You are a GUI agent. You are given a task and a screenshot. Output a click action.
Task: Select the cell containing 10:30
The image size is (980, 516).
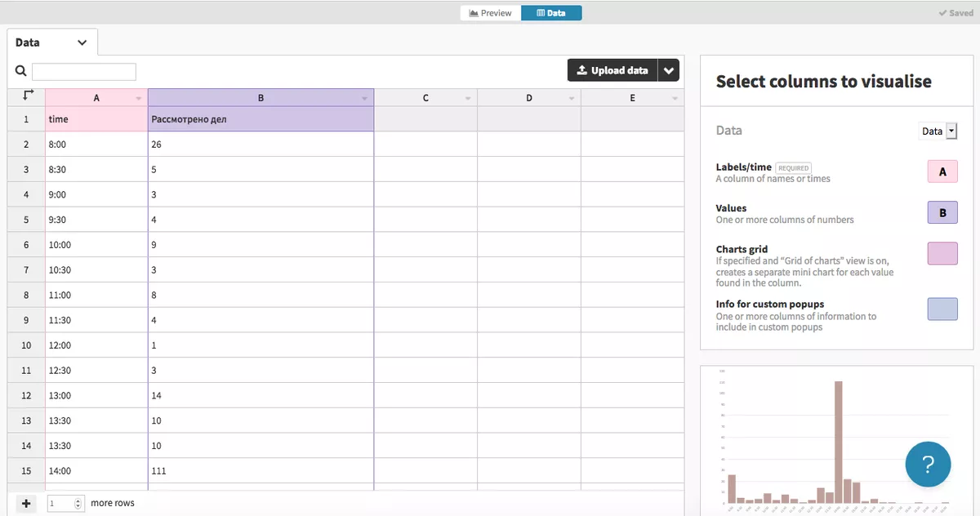tap(96, 270)
